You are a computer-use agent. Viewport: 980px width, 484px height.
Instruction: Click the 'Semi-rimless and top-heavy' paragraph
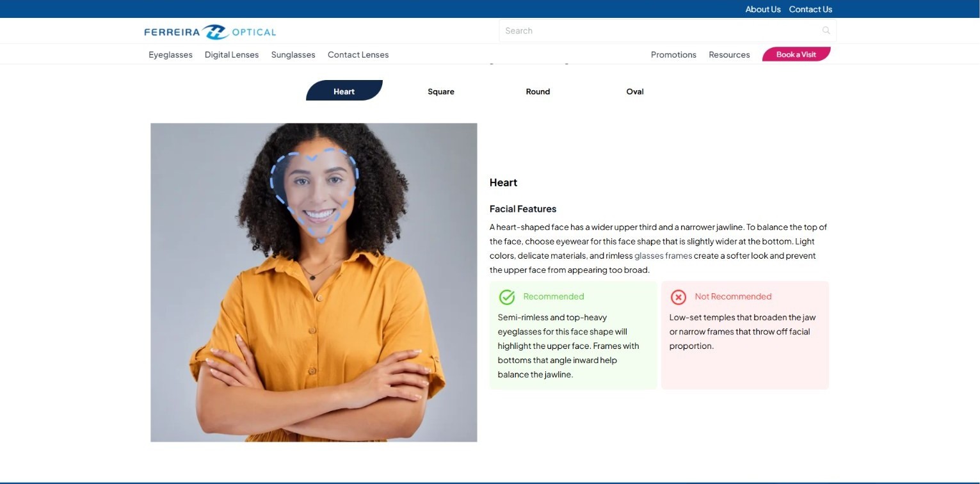click(x=568, y=346)
